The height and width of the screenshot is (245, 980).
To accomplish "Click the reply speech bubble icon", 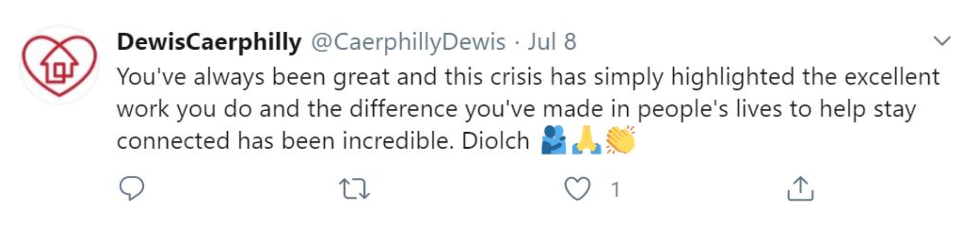I will (x=132, y=189).
